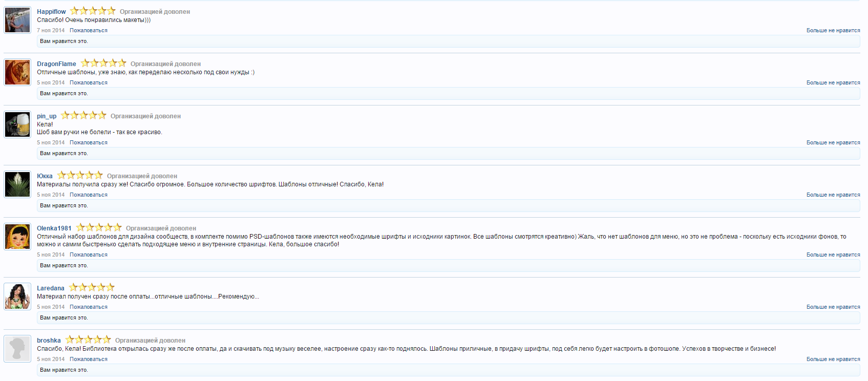Unlike broshka's review via Больше не нравится
Screen dimensions: 868x381
(833, 359)
